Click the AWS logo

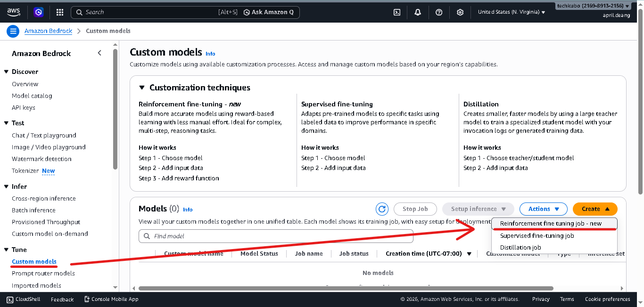point(13,12)
